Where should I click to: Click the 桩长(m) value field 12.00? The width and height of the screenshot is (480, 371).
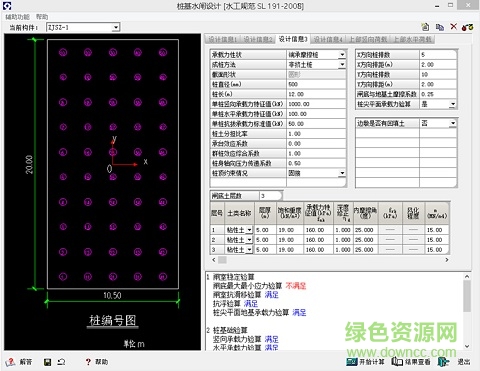pyautogui.click(x=316, y=94)
